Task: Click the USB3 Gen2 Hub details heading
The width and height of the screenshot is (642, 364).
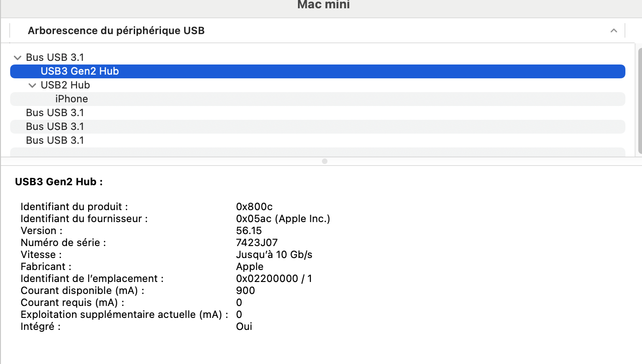Action: pos(59,182)
